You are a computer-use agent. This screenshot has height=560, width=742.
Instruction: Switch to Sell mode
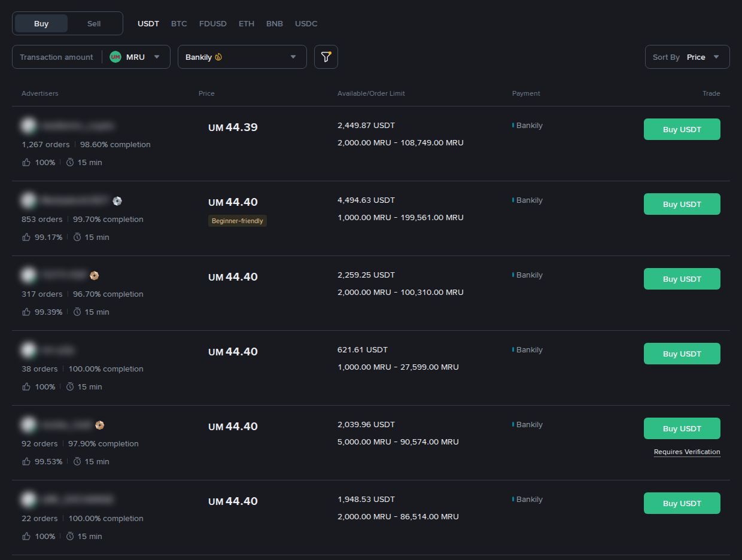[x=94, y=23]
